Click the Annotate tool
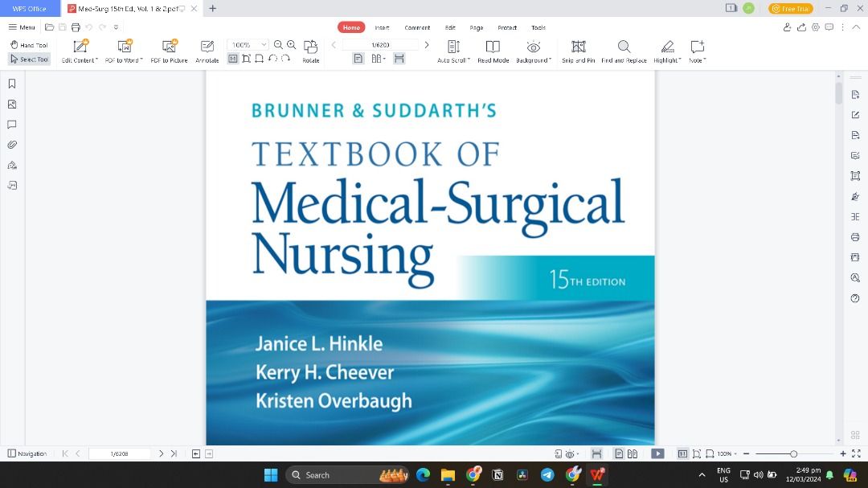The height and width of the screenshot is (488, 868). click(207, 51)
